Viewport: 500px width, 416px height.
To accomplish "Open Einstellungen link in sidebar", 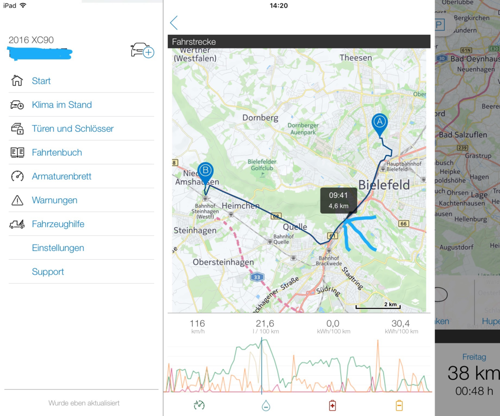I will 58,248.
